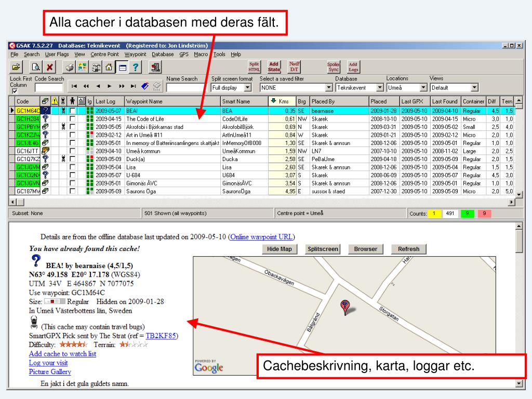
Task: Open the File menu
Action: pyautogui.click(x=14, y=54)
